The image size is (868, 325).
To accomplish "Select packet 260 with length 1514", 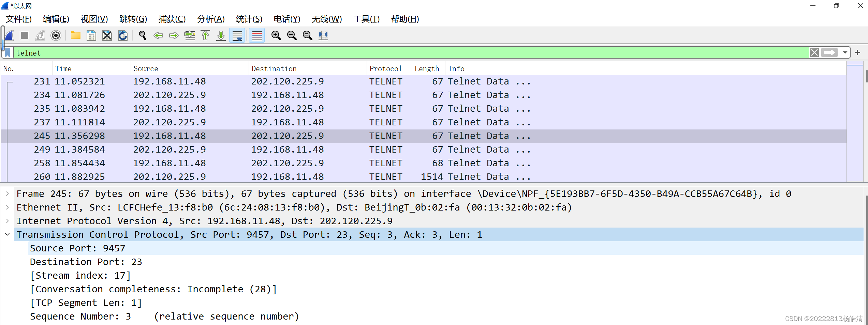I will (423, 177).
